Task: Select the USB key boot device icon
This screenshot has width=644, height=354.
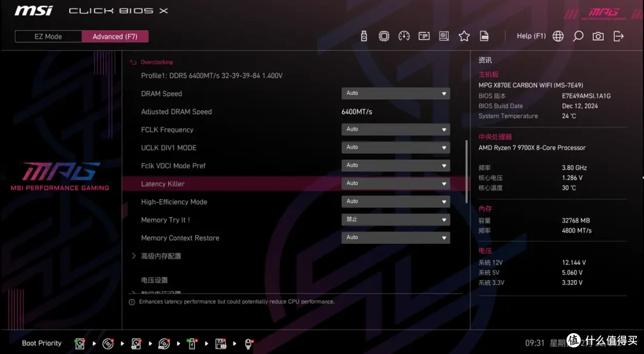Action: [x=192, y=343]
